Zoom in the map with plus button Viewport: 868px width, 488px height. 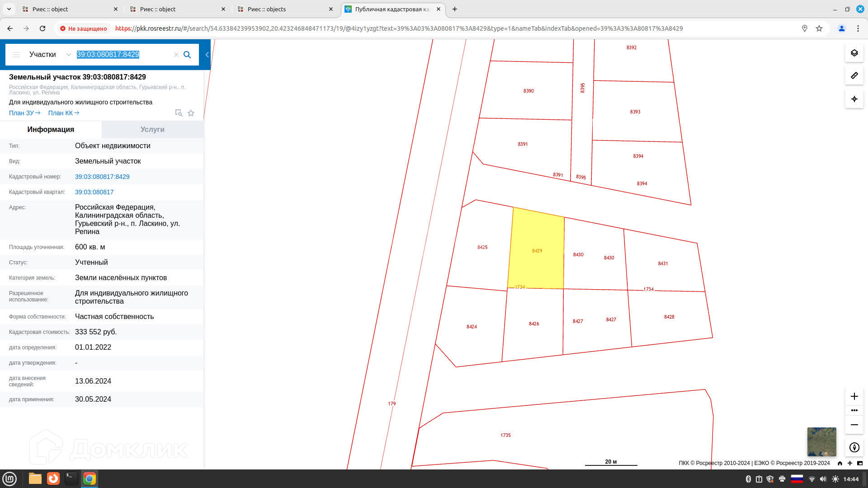pyautogui.click(x=854, y=396)
